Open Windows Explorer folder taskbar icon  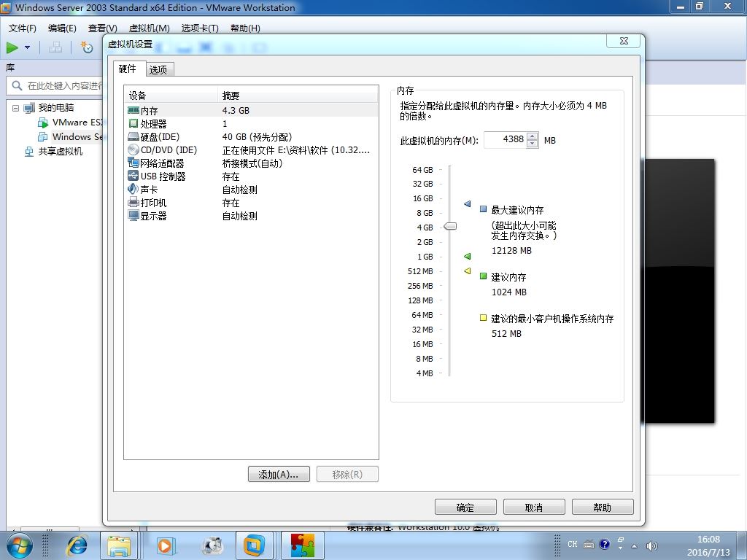[x=119, y=545]
